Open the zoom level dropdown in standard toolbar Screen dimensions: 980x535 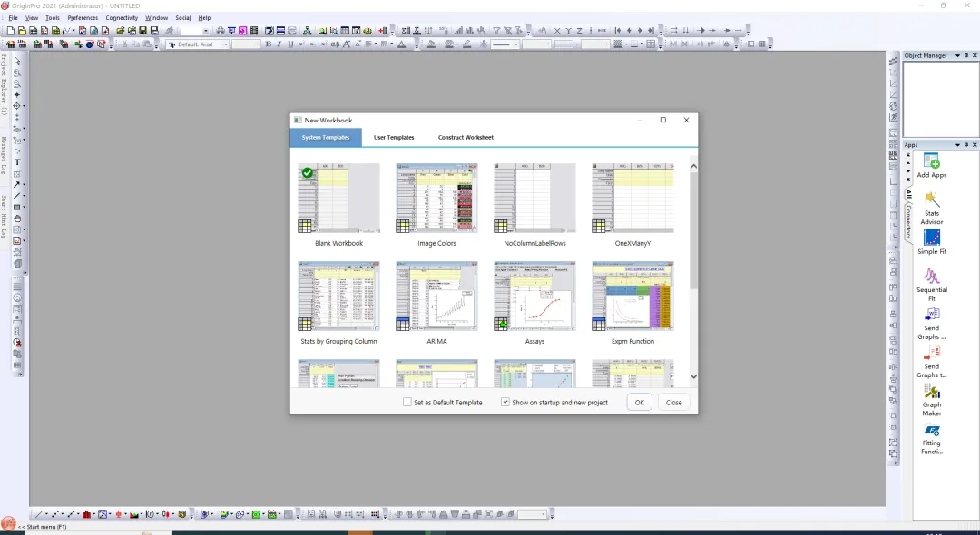coord(205,31)
